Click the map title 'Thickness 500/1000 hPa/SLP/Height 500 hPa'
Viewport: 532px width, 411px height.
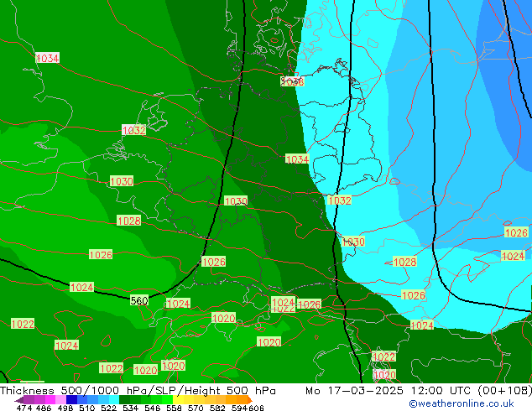[138, 391]
